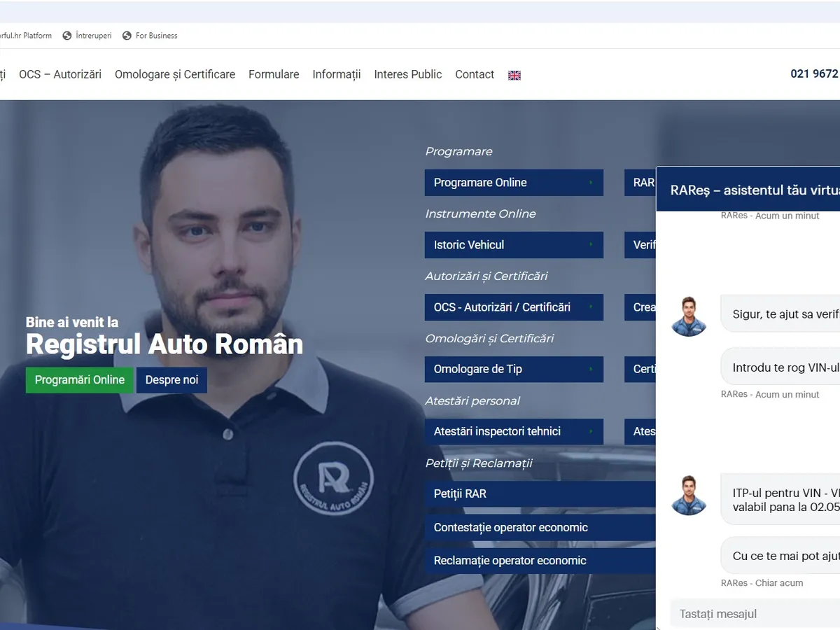Click the 'Bine ai venit la' text

coord(72,323)
